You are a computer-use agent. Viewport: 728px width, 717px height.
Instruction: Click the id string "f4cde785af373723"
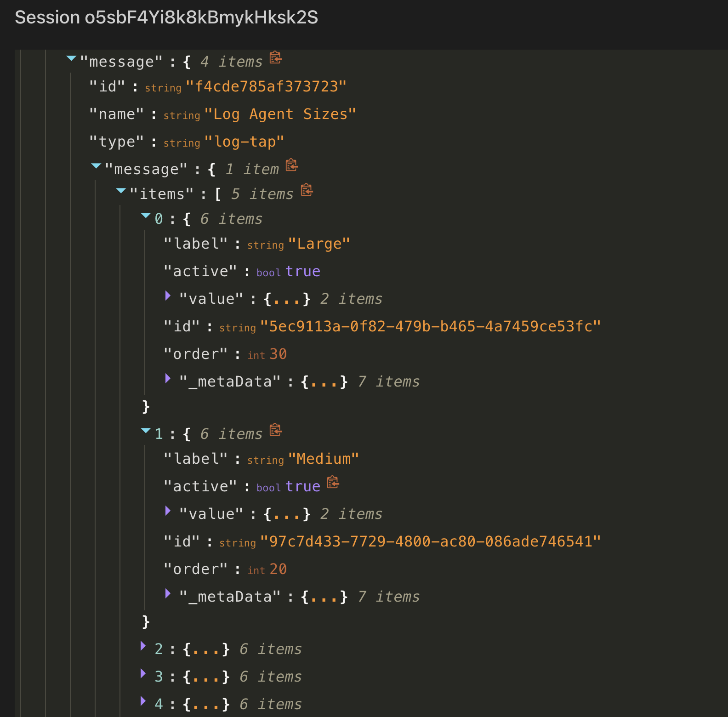266,86
